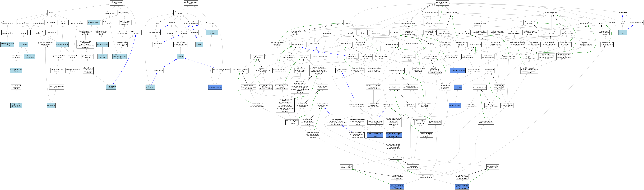Select the 'pyrophosphatase activity' node
This screenshot has width=644, height=190.
[87, 57]
